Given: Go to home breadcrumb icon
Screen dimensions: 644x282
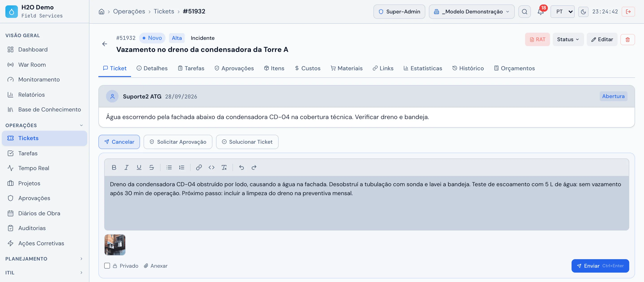Looking at the screenshot, I should 101,11.
